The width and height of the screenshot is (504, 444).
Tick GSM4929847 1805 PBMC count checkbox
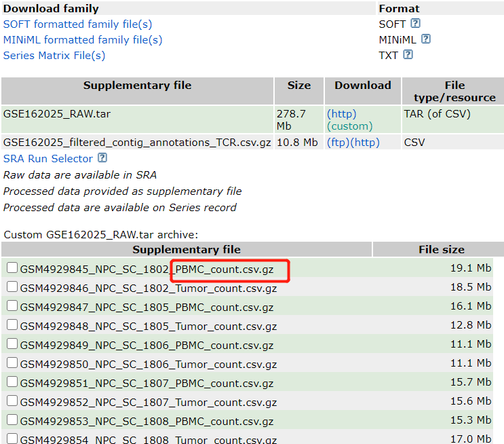(12, 307)
